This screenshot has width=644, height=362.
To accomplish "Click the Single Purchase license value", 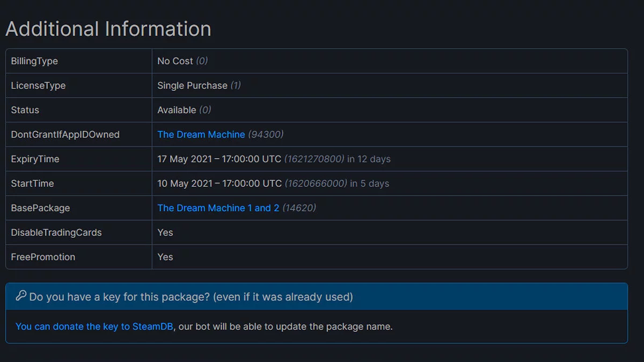I will pyautogui.click(x=192, y=86).
